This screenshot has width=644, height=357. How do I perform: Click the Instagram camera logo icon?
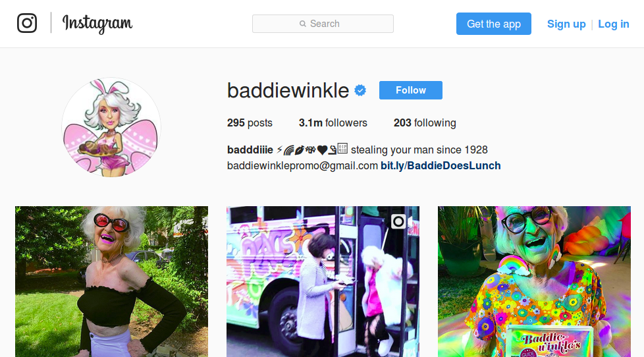27,23
